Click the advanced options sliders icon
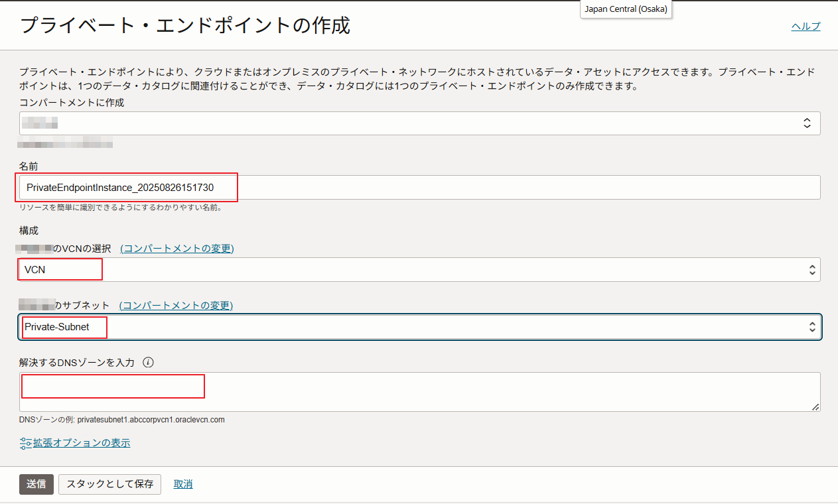838x504 pixels. click(x=26, y=443)
